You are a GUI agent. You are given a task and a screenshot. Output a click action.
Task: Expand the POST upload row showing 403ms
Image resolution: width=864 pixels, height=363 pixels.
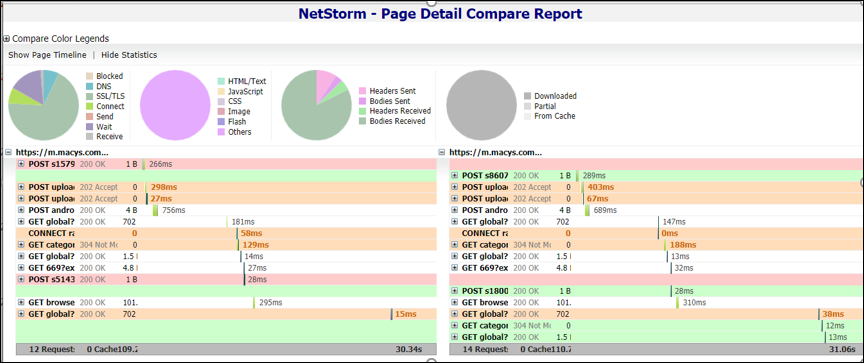click(454, 187)
